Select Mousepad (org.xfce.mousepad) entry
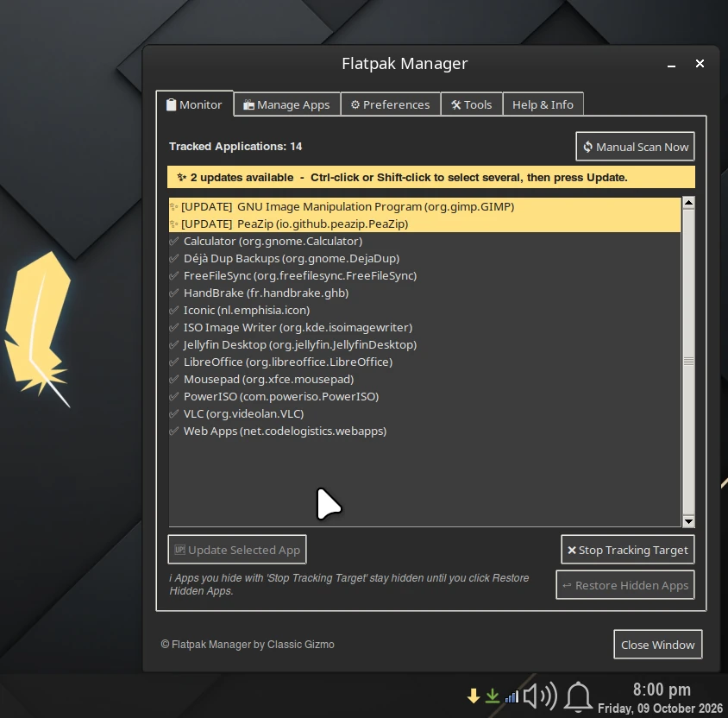Image resolution: width=728 pixels, height=718 pixels. coord(425,379)
